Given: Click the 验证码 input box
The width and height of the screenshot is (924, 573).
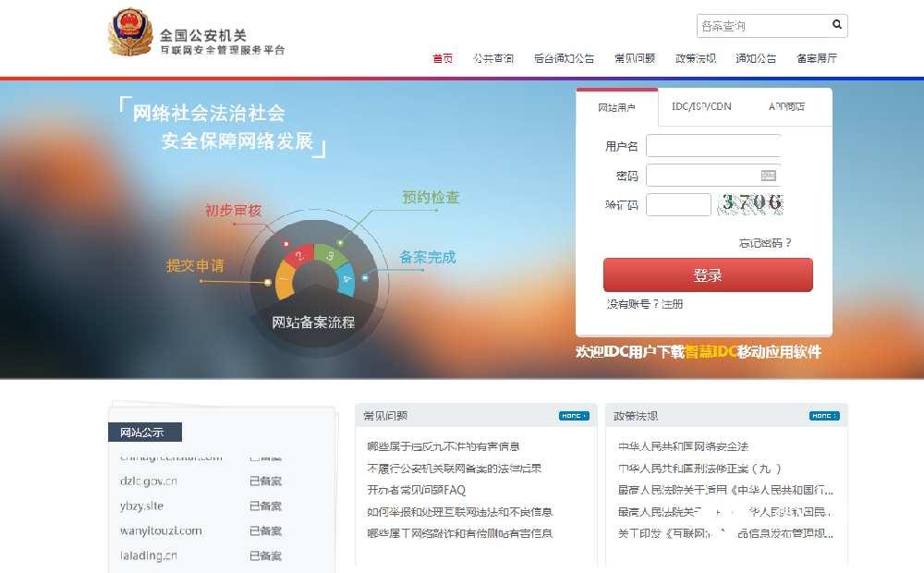Looking at the screenshot, I should (x=678, y=204).
